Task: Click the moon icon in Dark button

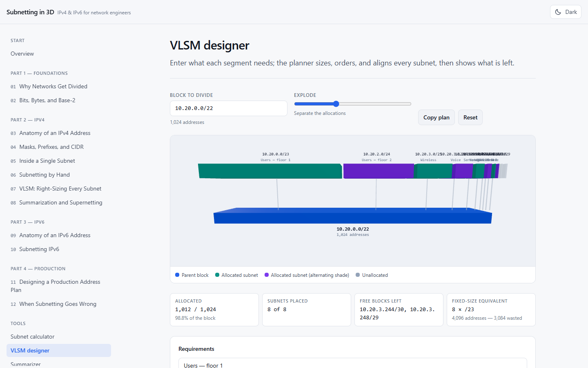Action: point(558,12)
